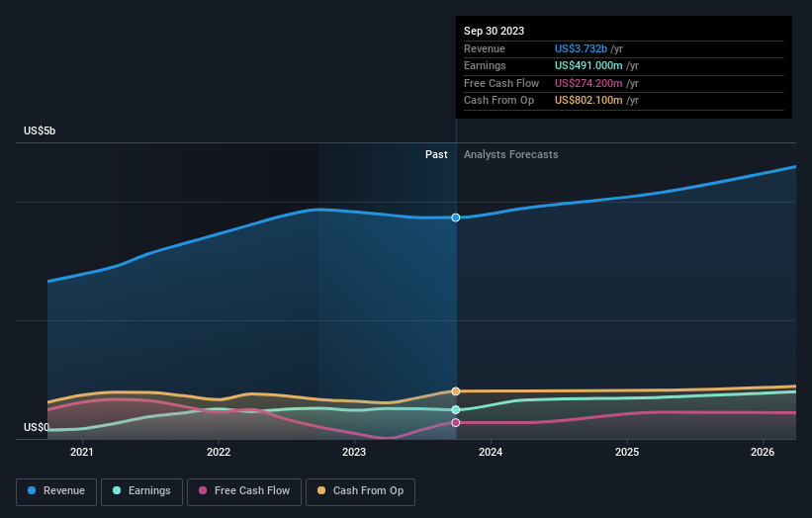Click the Earnings row label in tooltip

pos(485,65)
